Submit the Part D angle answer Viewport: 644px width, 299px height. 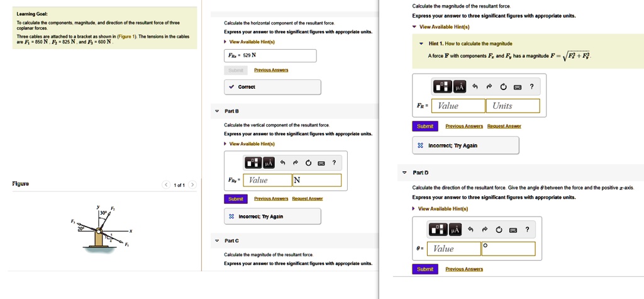tap(425, 269)
